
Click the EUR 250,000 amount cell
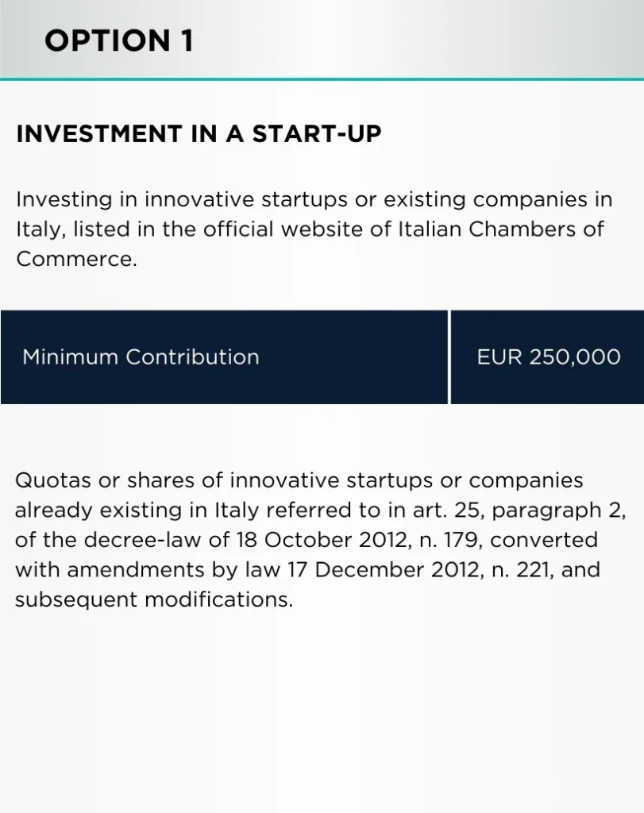(x=548, y=356)
